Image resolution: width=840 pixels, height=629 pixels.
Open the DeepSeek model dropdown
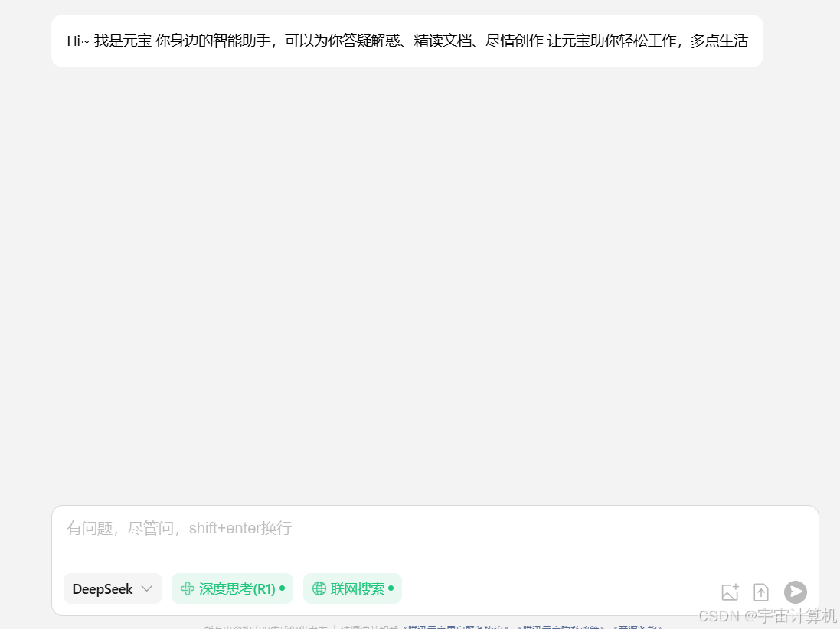[x=113, y=589]
